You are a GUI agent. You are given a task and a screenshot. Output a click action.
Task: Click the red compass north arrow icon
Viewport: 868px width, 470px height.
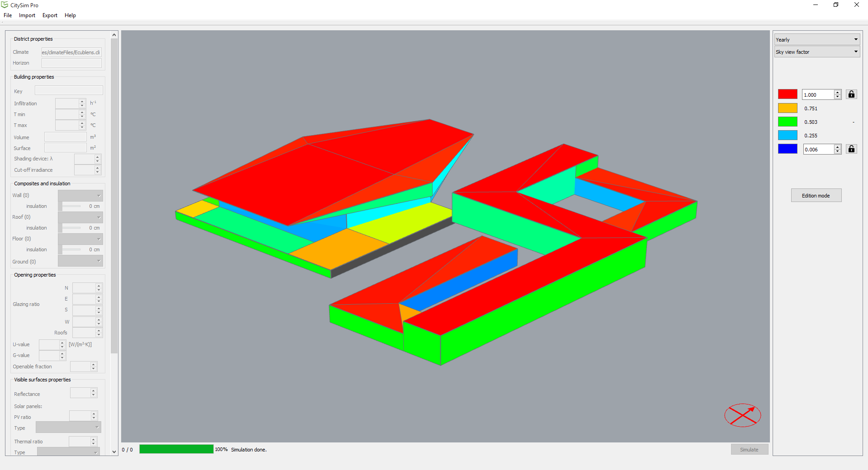pyautogui.click(x=743, y=415)
